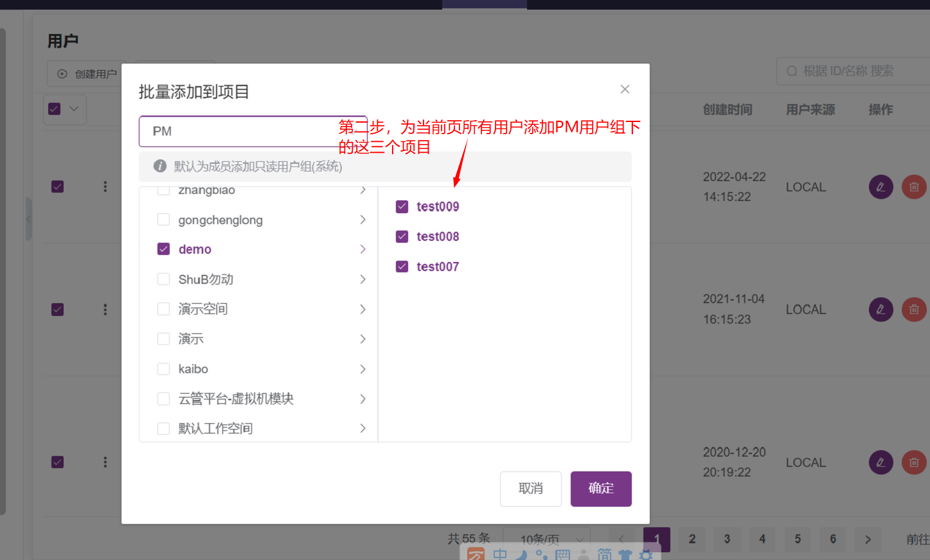Uncheck project test009
The height and width of the screenshot is (560, 930).
pos(402,207)
